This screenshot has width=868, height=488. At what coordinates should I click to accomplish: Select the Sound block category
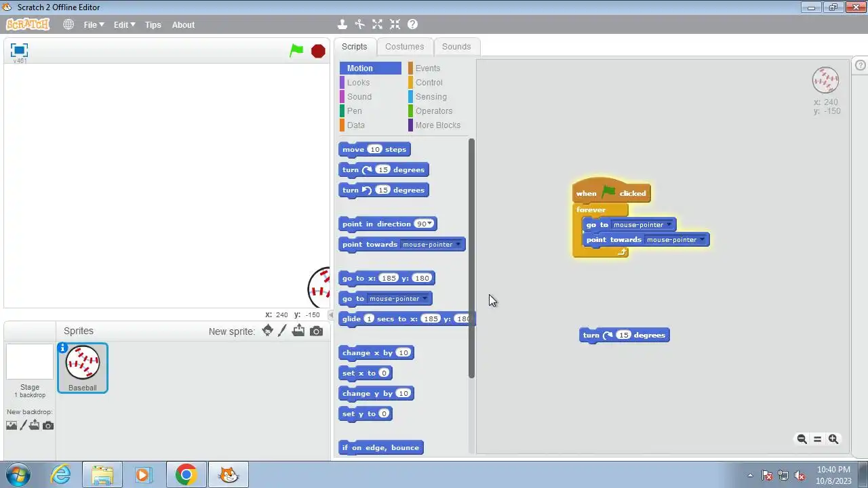point(370,96)
